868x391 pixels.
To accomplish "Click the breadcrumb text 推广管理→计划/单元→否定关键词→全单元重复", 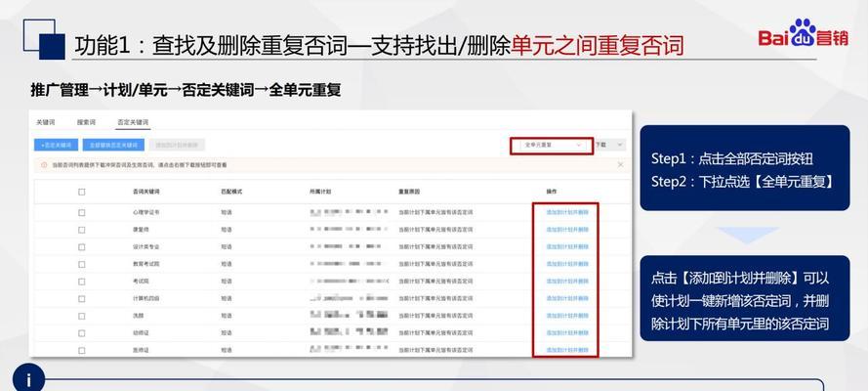I will 186,91.
